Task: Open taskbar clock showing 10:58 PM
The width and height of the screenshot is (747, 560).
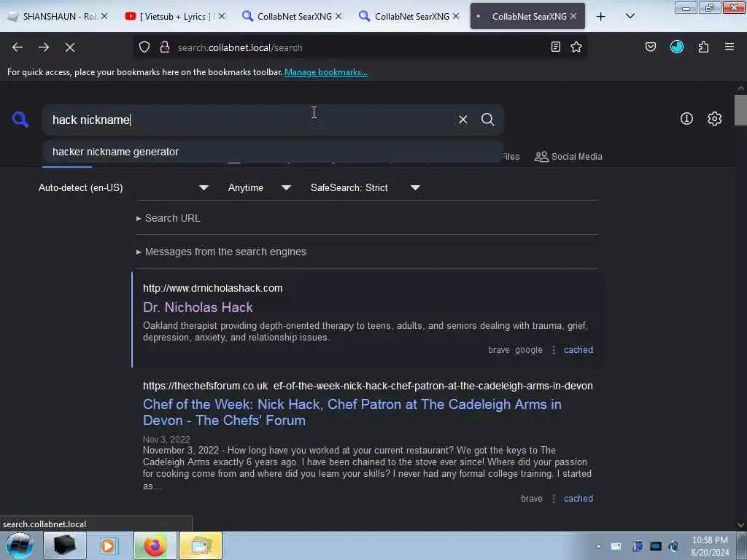Action: click(710, 546)
